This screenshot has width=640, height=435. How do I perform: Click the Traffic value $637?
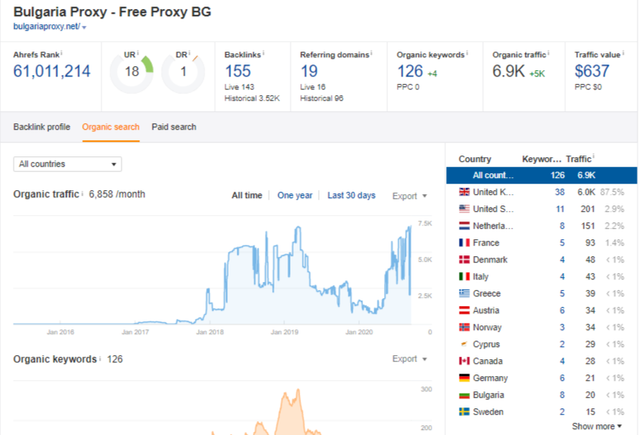tap(592, 71)
